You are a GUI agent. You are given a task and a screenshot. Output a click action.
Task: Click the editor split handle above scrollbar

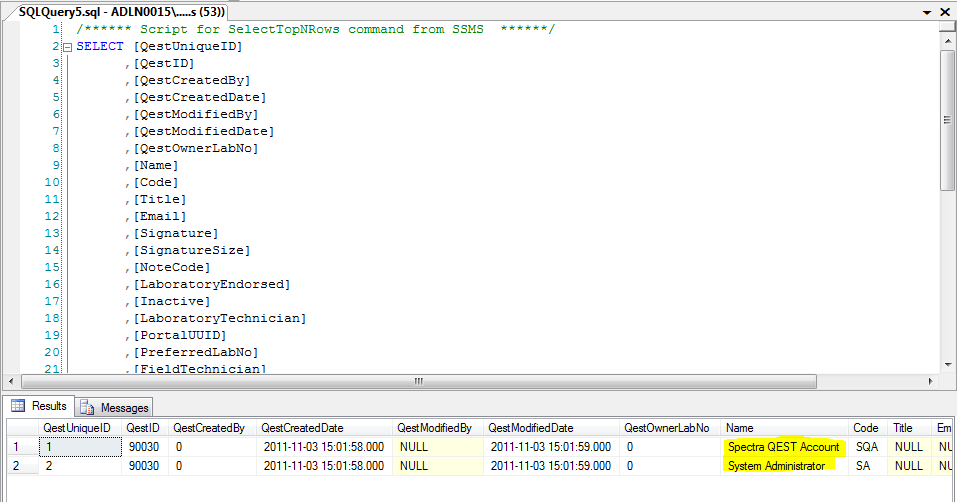tap(948, 28)
